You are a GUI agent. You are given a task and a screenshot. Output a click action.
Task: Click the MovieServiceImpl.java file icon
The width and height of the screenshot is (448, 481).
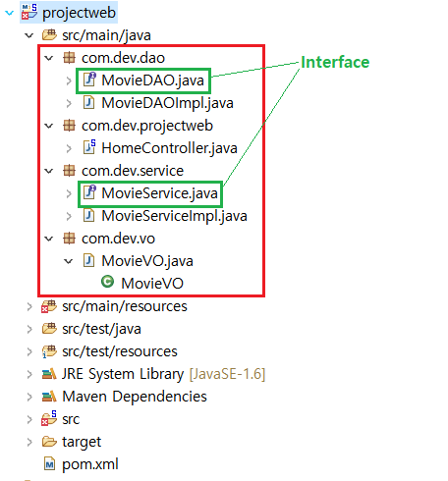click(88, 215)
